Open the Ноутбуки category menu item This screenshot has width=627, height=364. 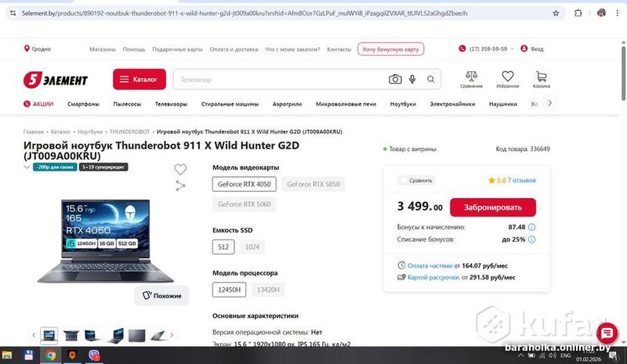tap(403, 104)
